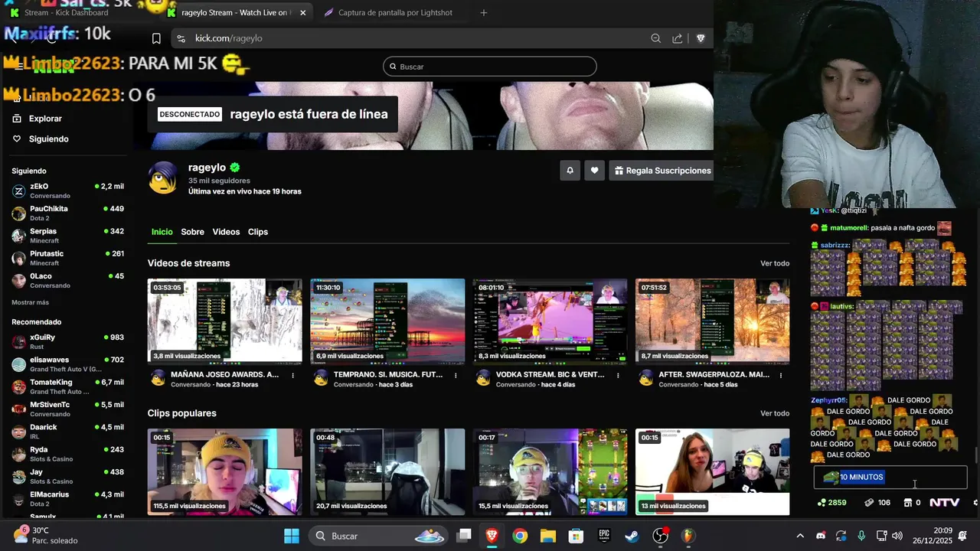Select the Clips channel tab
This screenshot has width=980, height=551.
point(258,232)
